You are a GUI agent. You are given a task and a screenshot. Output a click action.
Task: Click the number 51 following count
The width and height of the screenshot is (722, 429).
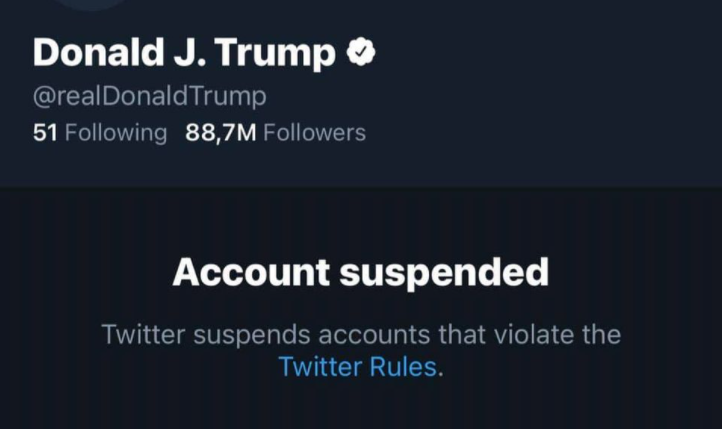pos(45,132)
